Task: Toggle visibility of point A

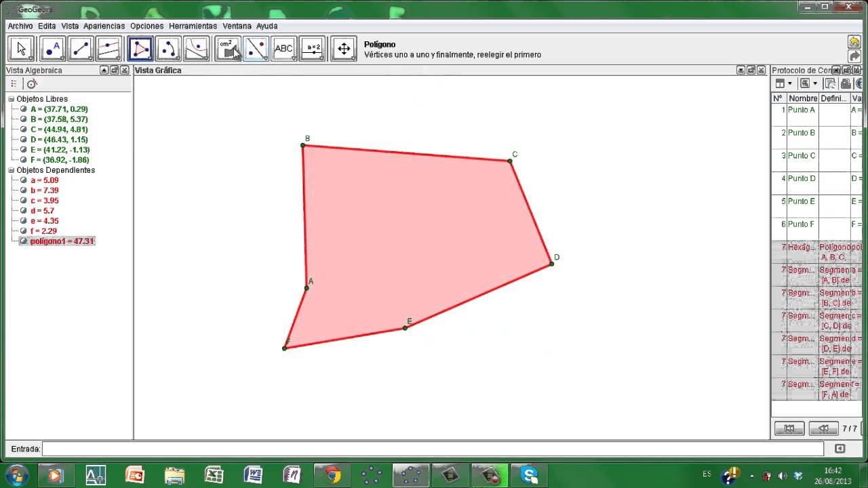Action: [24, 109]
